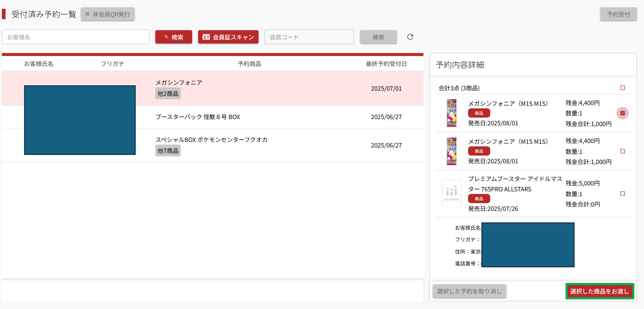Click 選択した予約を取り消し button
The height and width of the screenshot is (309, 644).
point(469,291)
